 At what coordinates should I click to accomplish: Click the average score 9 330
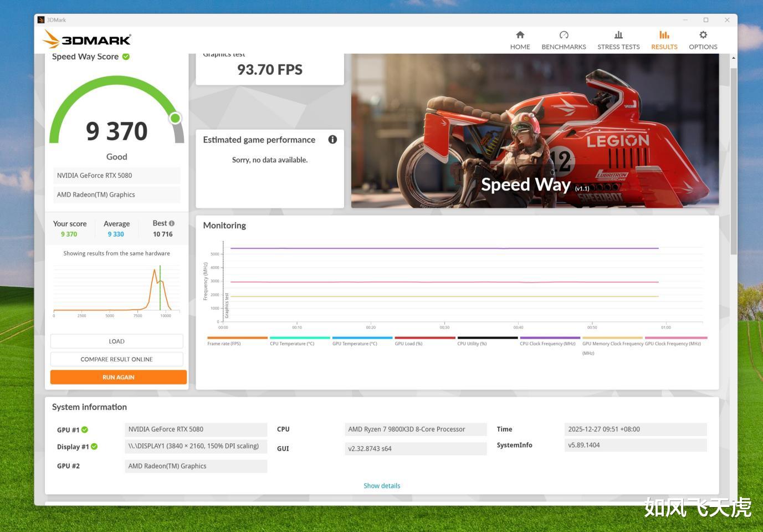[116, 234]
